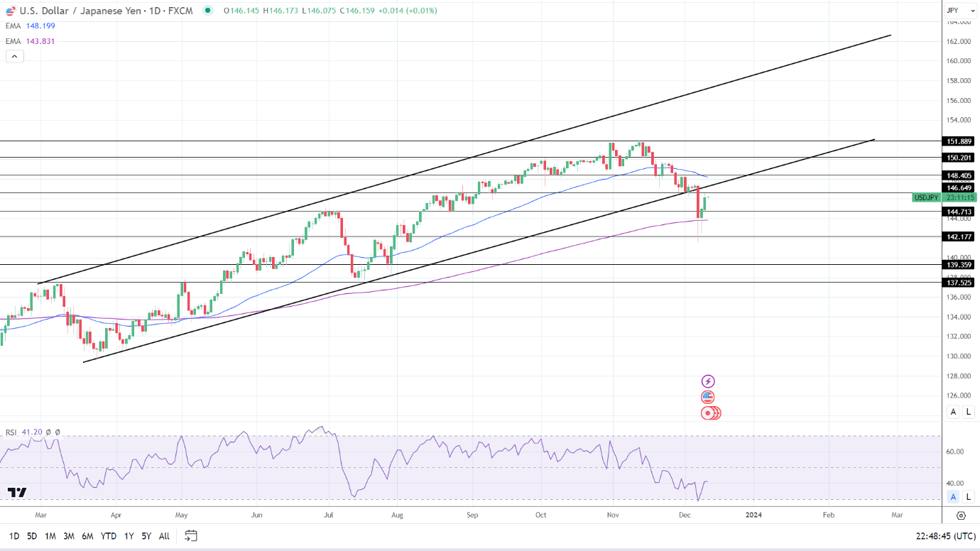
Task: Switch to the 6M time range
Action: click(x=87, y=536)
